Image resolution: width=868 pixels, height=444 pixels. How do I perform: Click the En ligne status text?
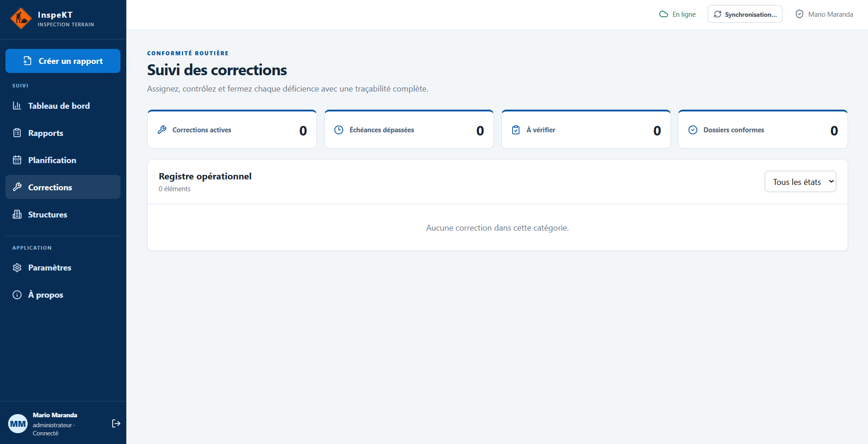tap(684, 14)
